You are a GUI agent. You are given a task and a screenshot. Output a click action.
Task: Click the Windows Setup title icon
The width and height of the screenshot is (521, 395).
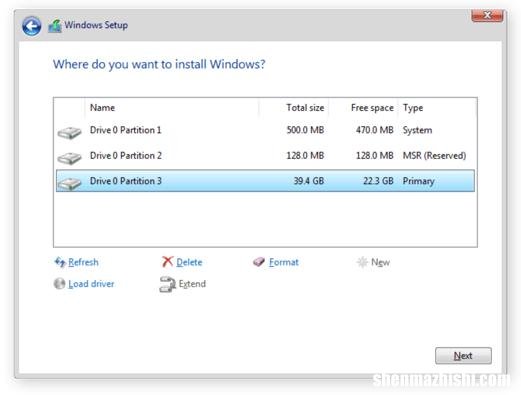55,26
